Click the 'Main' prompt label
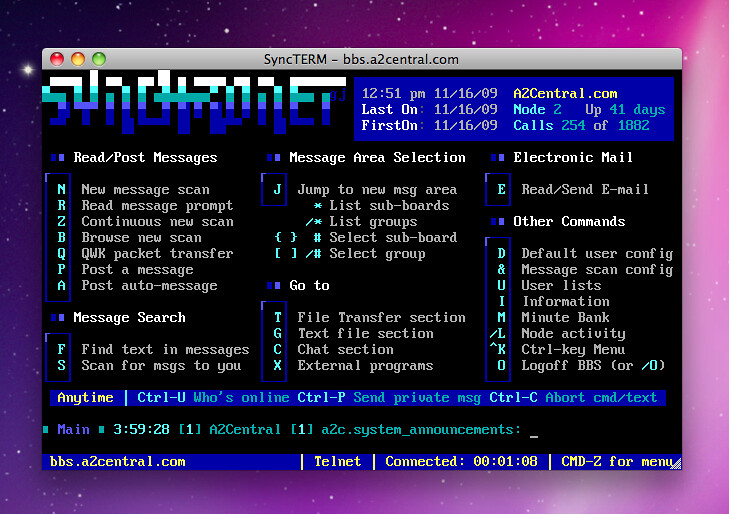This screenshot has width=729, height=514. (73, 429)
